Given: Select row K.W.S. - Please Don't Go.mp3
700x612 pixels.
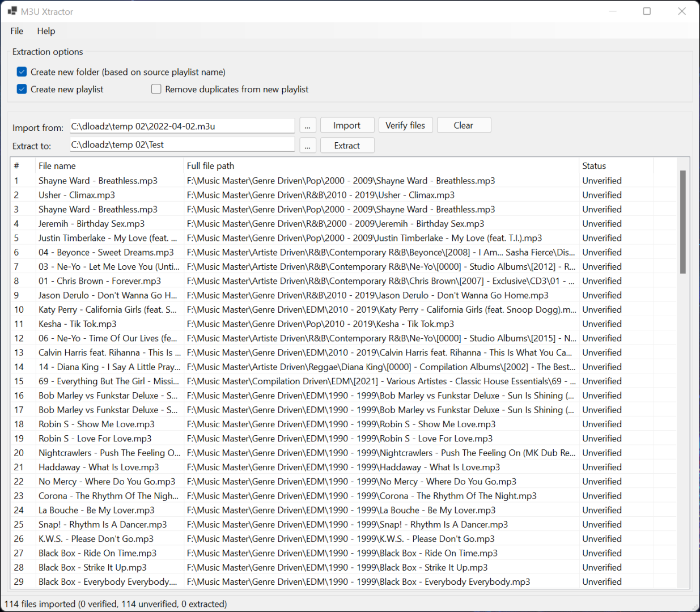Looking at the screenshot, I should pos(343,539).
